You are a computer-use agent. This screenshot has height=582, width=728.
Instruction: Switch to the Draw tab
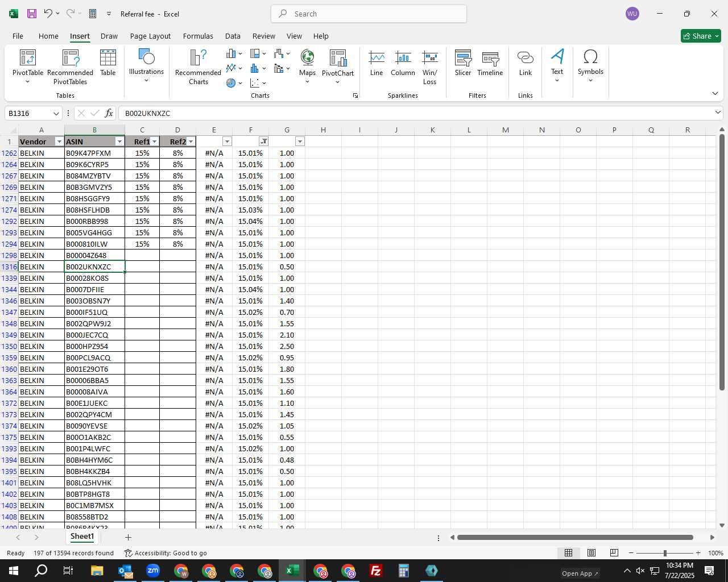pyautogui.click(x=109, y=36)
